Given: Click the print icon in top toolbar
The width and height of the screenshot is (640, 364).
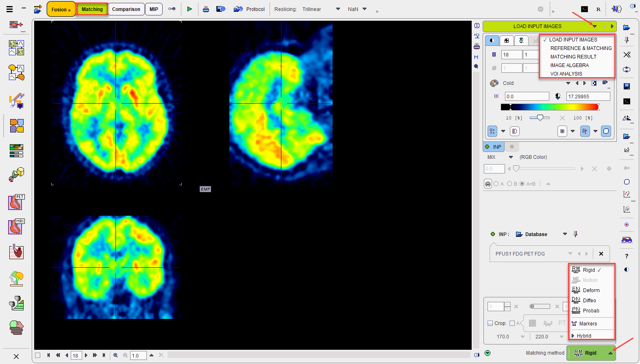Looking at the screenshot, I should pyautogui.click(x=206, y=9).
